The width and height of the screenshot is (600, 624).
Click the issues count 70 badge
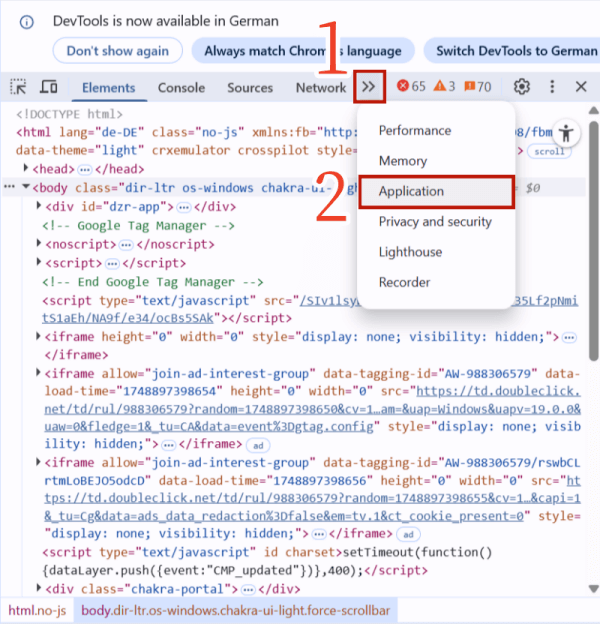[477, 86]
